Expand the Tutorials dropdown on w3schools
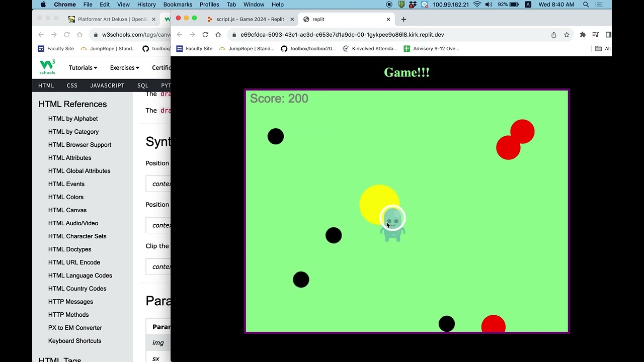Viewport: 644px width, 362px height. (83, 68)
